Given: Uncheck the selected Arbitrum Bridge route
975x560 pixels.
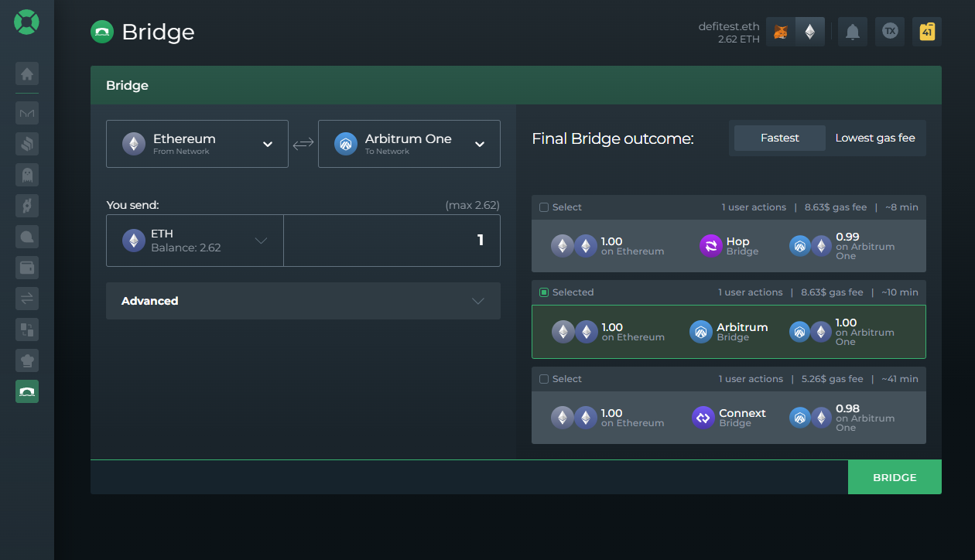Looking at the screenshot, I should click(542, 292).
